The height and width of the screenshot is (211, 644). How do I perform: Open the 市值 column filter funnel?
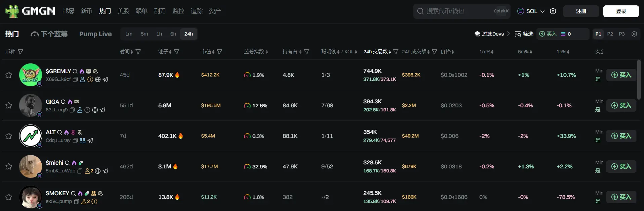[x=219, y=52]
